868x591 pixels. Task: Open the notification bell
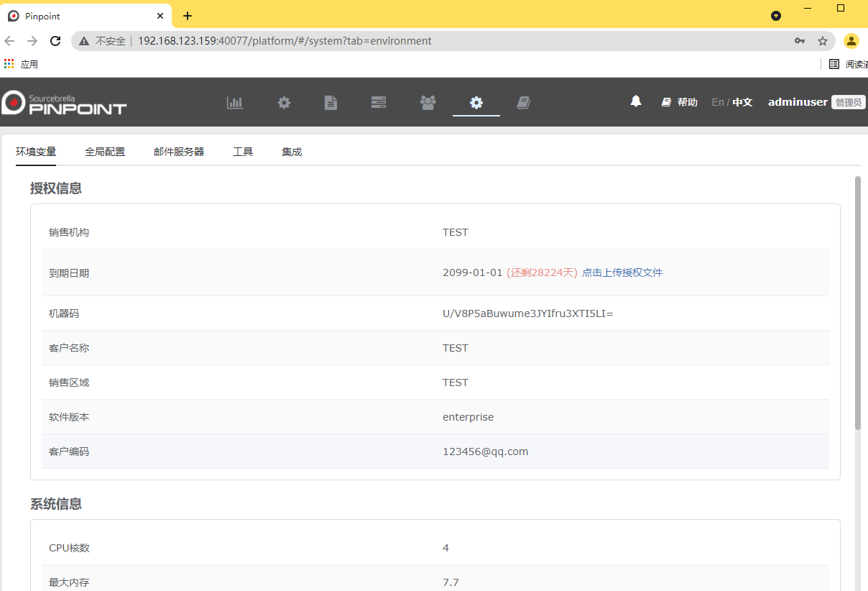pyautogui.click(x=636, y=101)
